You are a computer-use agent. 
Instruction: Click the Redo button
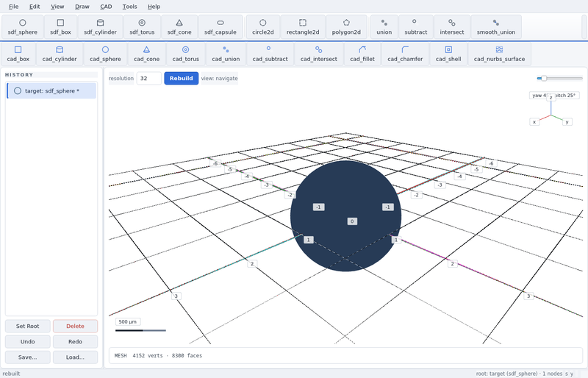[75, 341]
